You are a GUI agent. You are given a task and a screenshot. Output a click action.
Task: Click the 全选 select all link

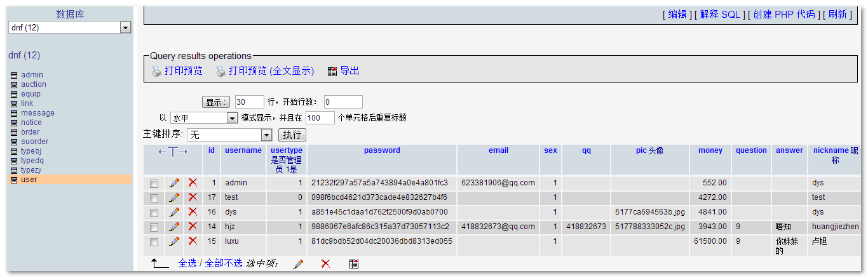pos(187,263)
